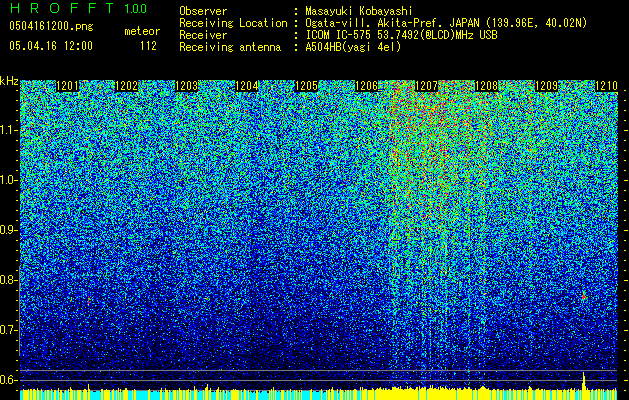The width and height of the screenshot is (629, 400).
Task: Click the red meteor echo dot near 1209
Action: (x=584, y=296)
